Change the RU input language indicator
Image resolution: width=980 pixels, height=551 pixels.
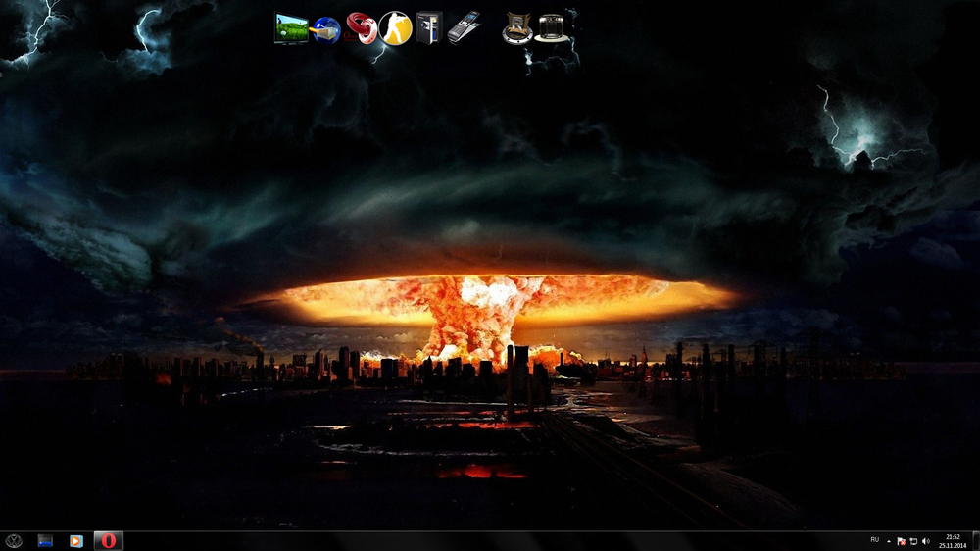tap(874, 540)
